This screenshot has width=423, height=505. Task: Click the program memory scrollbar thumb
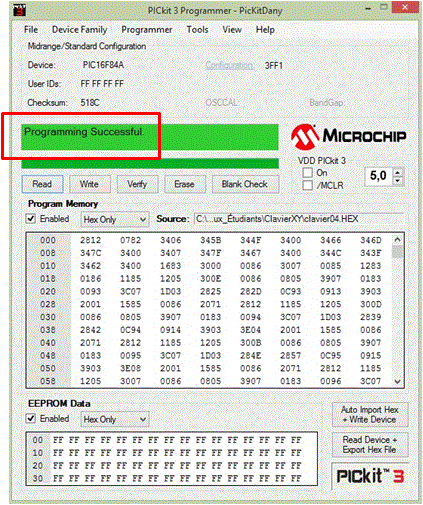(397, 252)
